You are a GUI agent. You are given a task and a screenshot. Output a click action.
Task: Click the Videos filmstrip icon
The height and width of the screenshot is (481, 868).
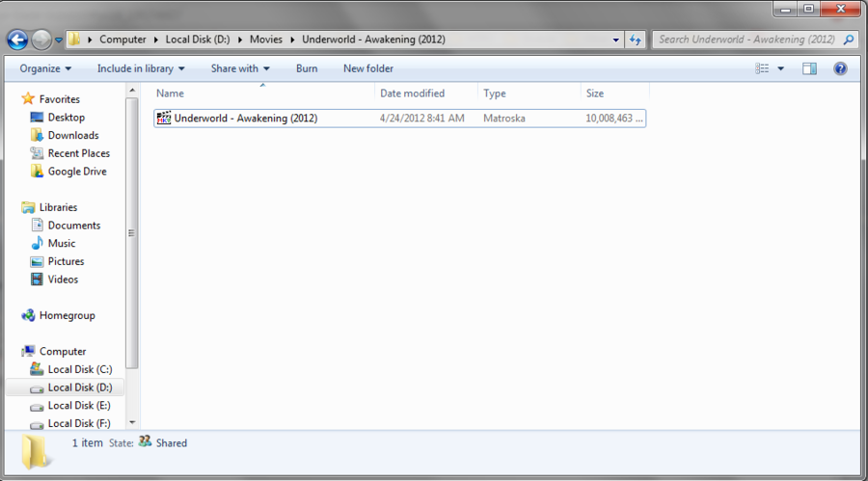pos(37,279)
